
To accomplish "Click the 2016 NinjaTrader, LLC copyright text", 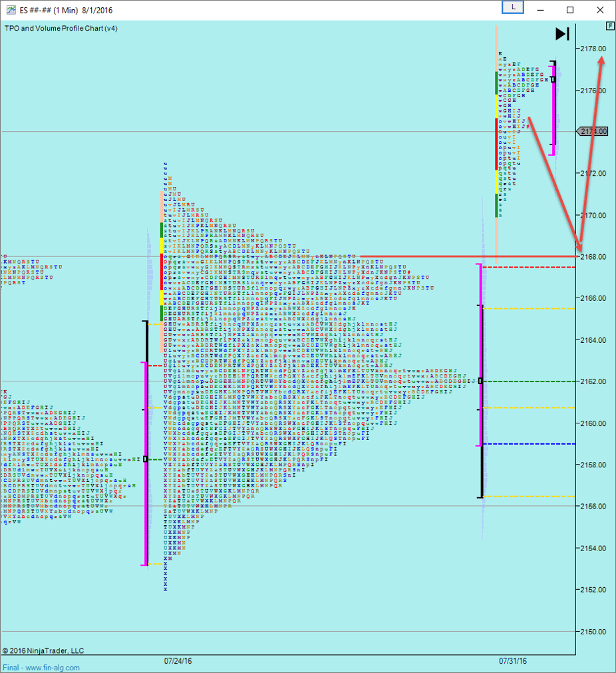I will (43, 650).
